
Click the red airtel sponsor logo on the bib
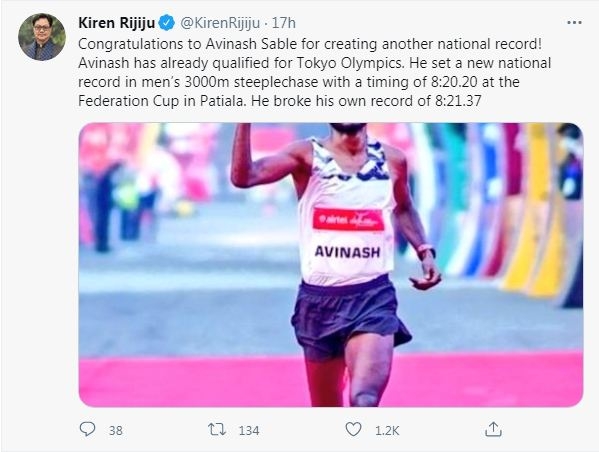[348, 220]
